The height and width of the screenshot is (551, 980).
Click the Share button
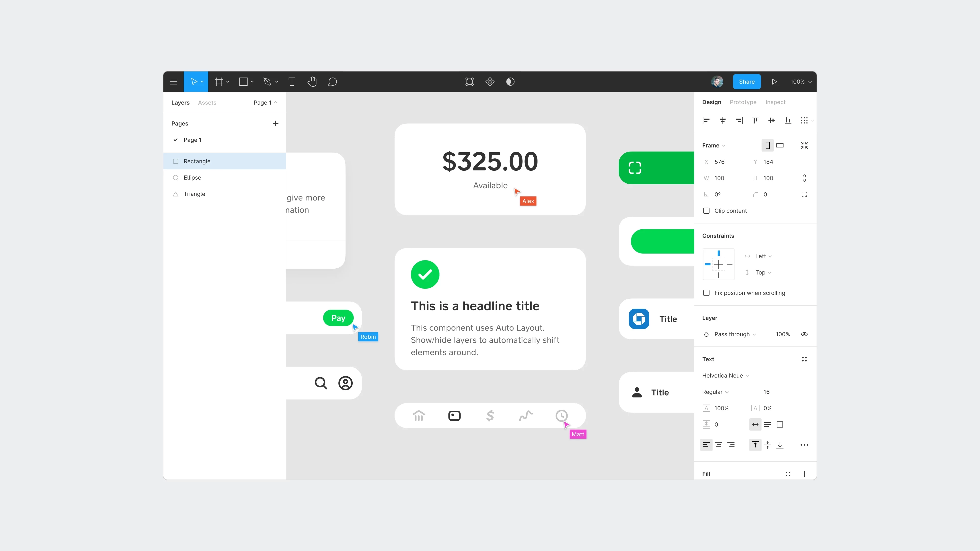[x=746, y=81]
